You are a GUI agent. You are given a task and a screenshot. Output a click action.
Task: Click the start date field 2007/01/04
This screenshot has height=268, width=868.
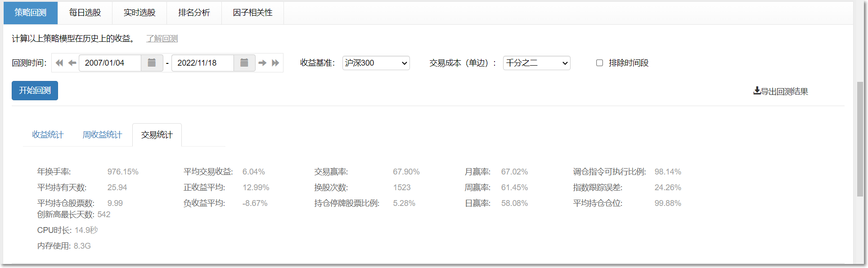point(110,63)
